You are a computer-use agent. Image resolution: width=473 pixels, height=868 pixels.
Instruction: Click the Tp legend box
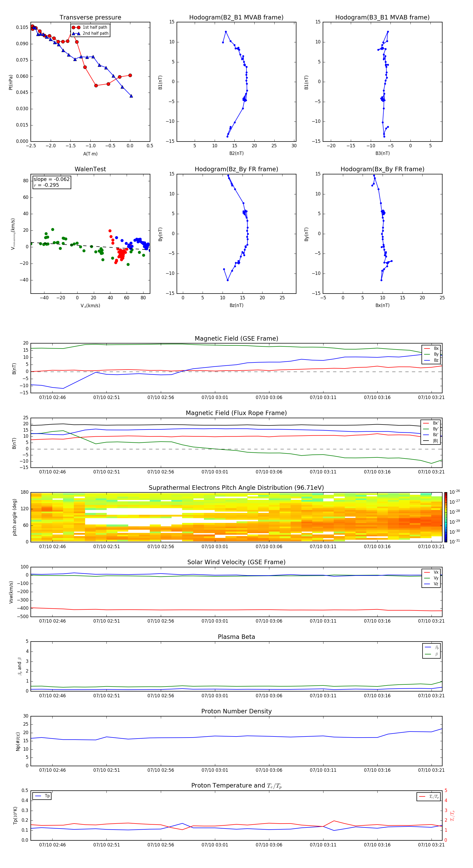coord(42,796)
